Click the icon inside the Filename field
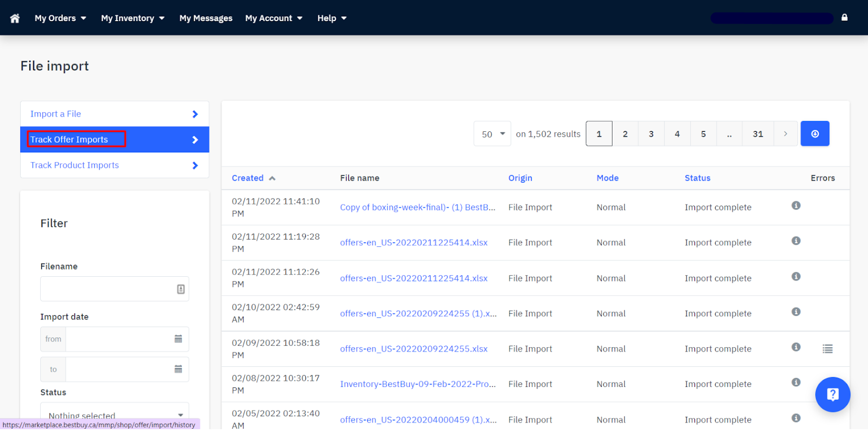 click(x=181, y=289)
